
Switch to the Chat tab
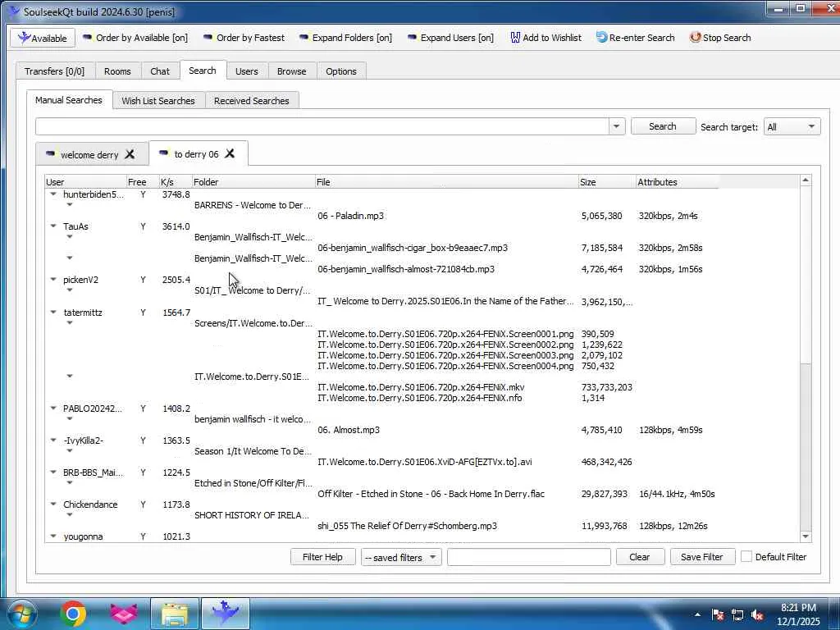click(160, 71)
